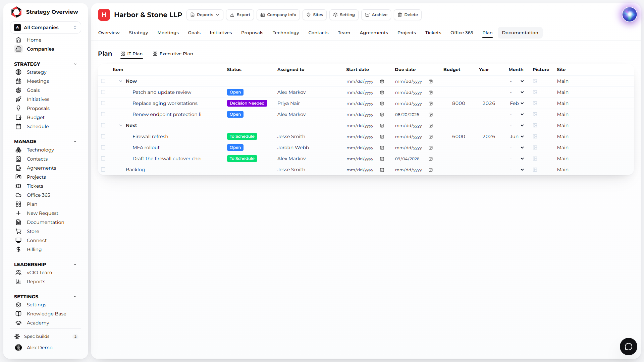Image resolution: width=644 pixels, height=362 pixels.
Task: Tick the Replace aging workstations checkbox
Action: click(103, 103)
